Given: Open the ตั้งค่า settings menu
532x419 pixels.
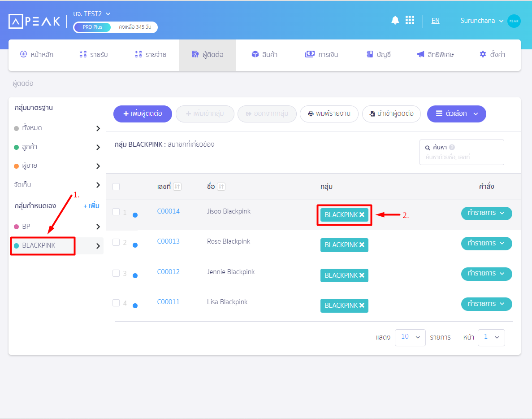Looking at the screenshot, I should pos(492,55).
